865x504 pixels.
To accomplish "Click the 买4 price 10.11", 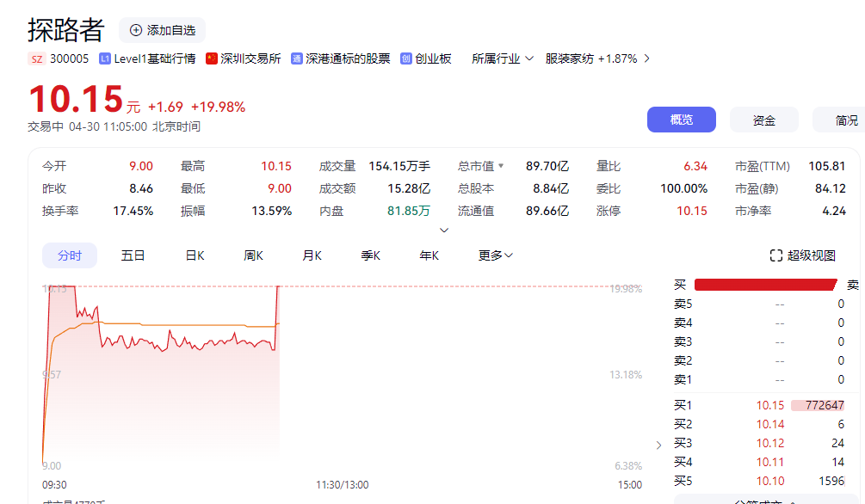I will pyautogui.click(x=769, y=462).
